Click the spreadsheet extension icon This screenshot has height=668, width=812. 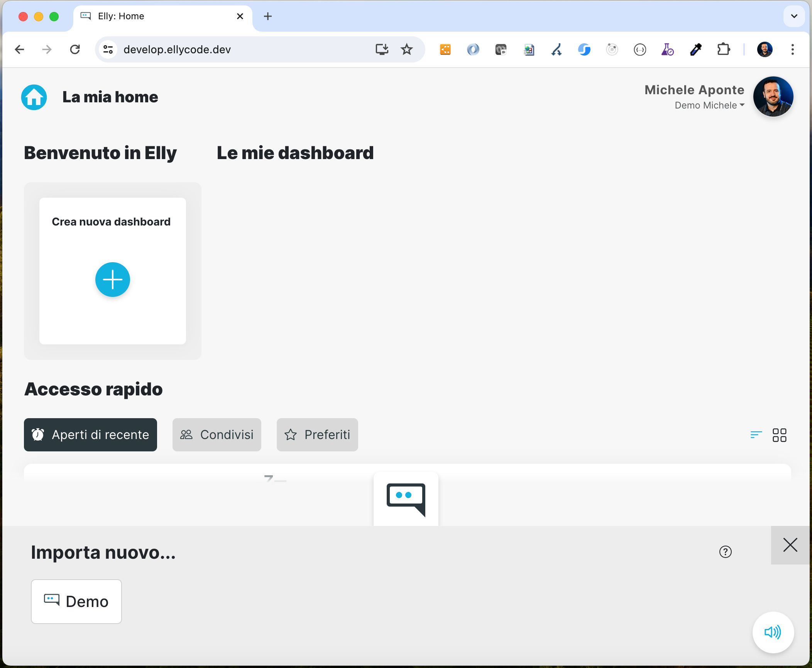[x=529, y=49]
